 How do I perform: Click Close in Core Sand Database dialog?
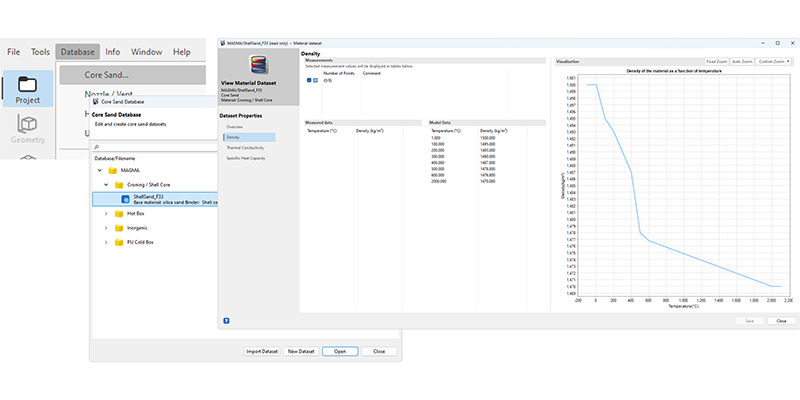pyautogui.click(x=379, y=352)
